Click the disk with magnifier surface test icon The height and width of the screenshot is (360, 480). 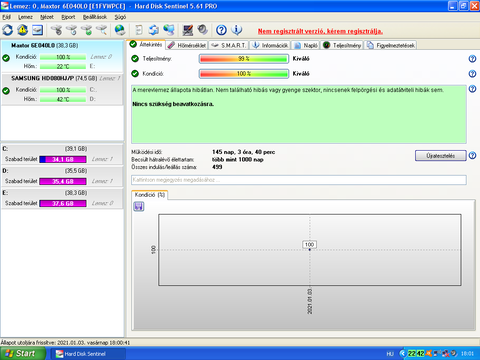coord(102,30)
